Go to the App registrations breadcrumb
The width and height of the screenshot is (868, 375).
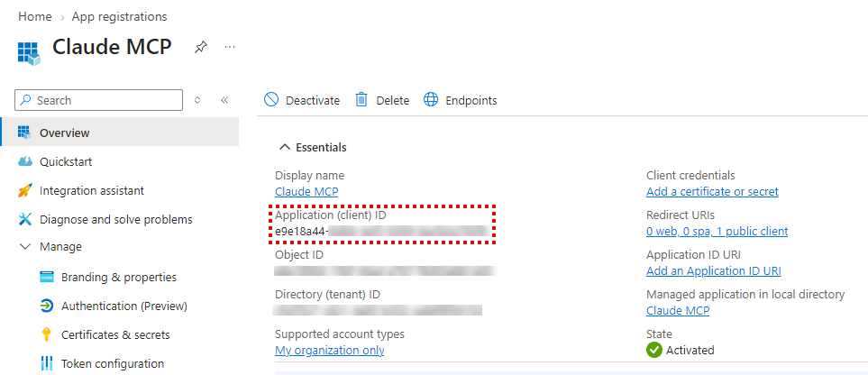120,16
